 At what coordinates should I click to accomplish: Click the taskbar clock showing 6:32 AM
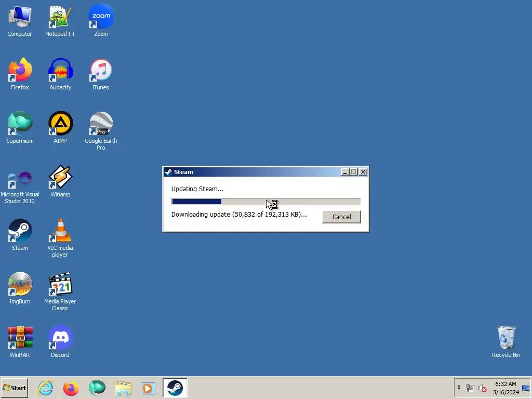point(506,388)
